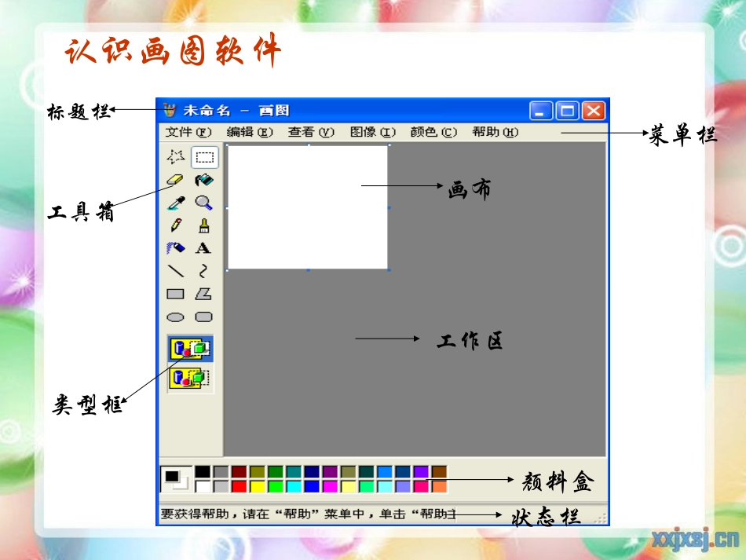Enable the transparent selection option
Image resolution: width=746 pixels, height=560 pixels.
pos(190,379)
